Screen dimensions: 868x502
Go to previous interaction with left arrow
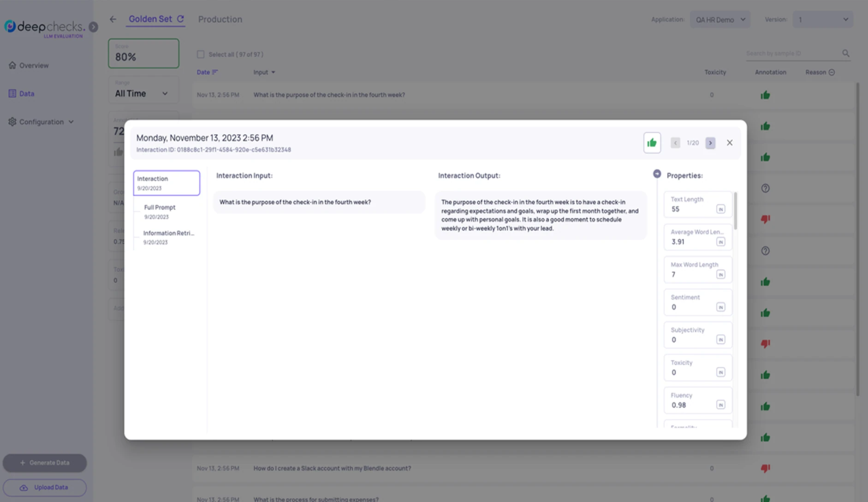pos(675,143)
